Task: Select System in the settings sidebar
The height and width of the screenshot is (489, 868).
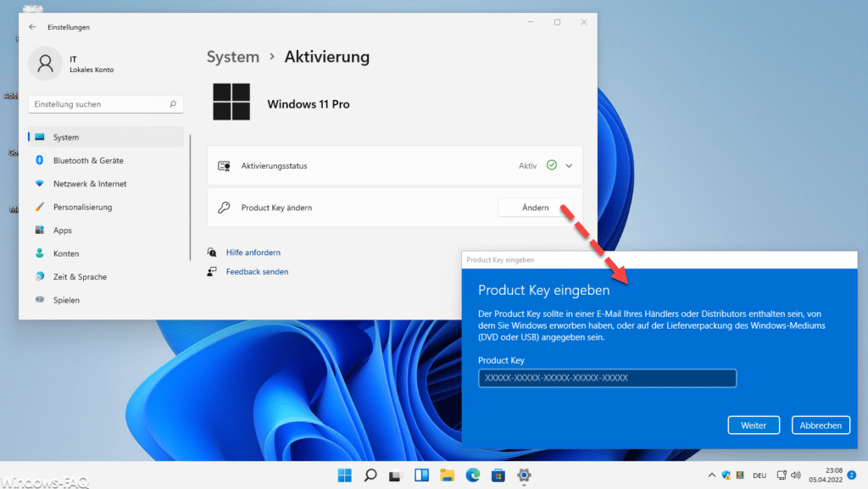Action: (x=105, y=137)
